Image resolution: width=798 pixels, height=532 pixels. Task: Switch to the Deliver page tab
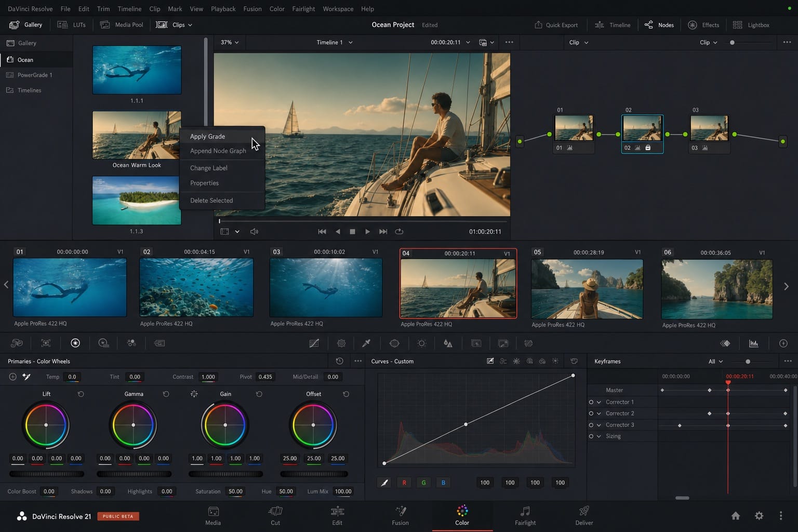[584, 516]
